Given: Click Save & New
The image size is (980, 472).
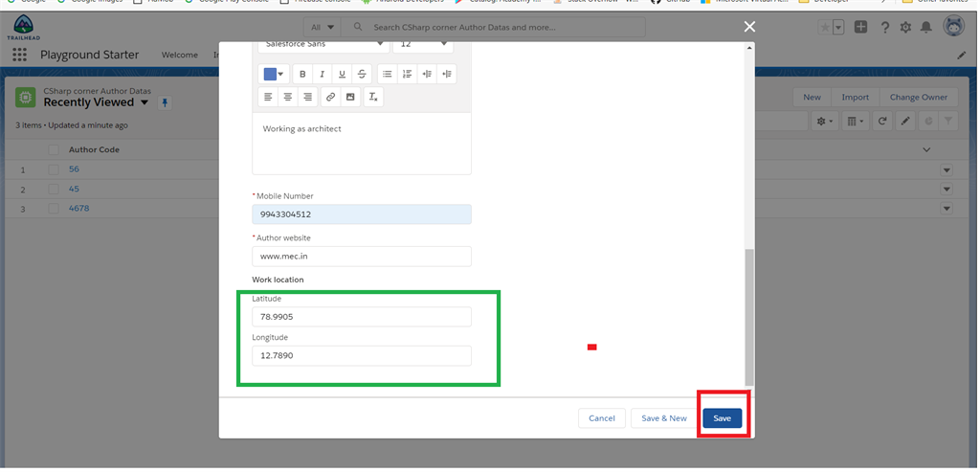Looking at the screenshot, I should [x=664, y=418].
